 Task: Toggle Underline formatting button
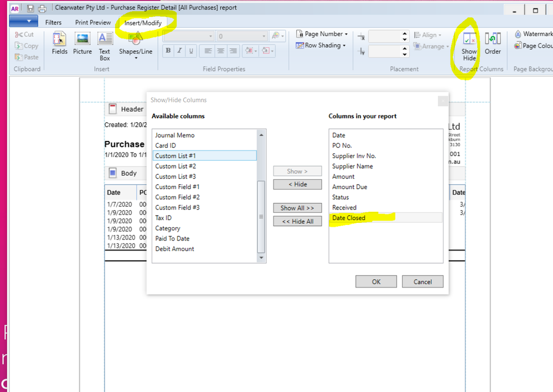point(191,51)
